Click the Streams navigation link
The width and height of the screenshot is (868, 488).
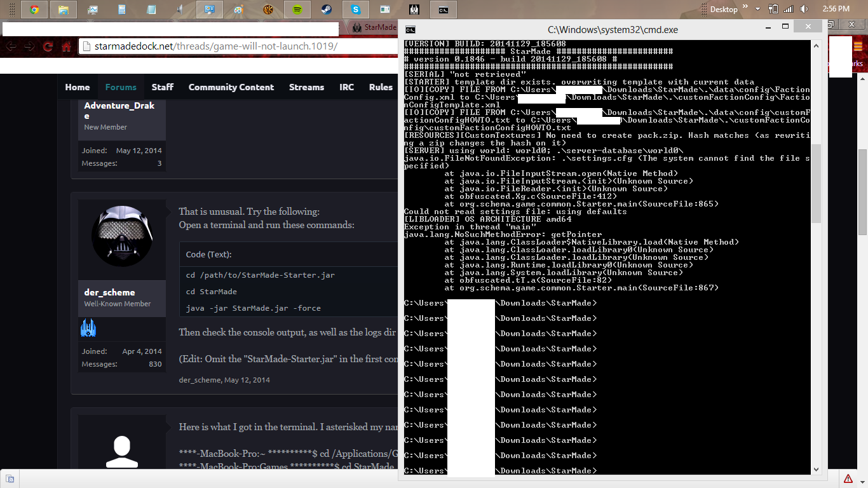pos(306,87)
